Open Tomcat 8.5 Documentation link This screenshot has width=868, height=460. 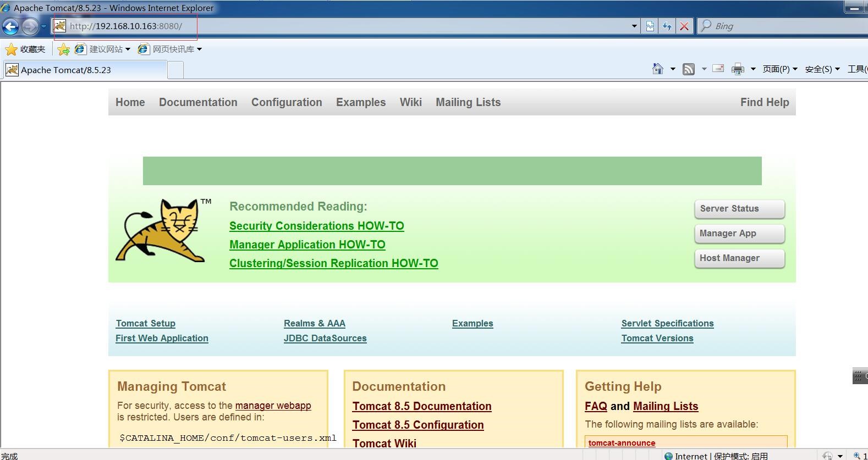(422, 406)
